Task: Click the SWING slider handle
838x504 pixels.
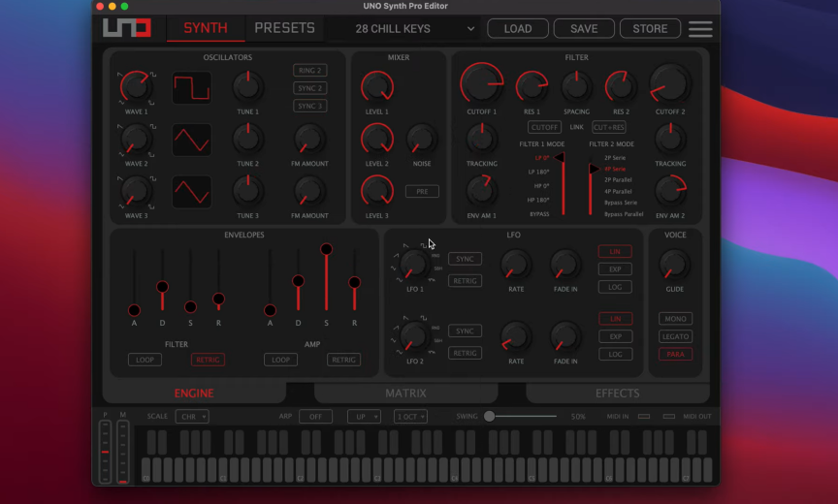Action: click(x=490, y=416)
